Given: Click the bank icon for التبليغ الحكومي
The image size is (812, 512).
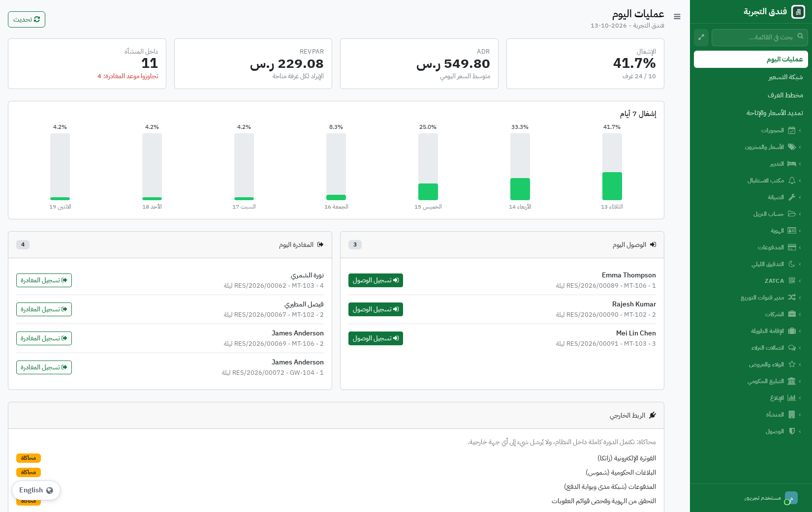Looking at the screenshot, I should [792, 381].
